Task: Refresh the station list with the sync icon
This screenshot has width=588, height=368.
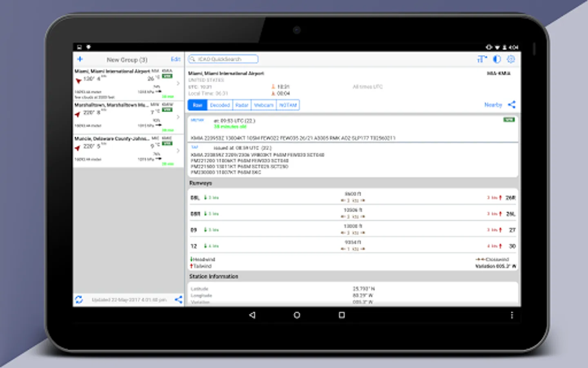Action: tap(79, 300)
